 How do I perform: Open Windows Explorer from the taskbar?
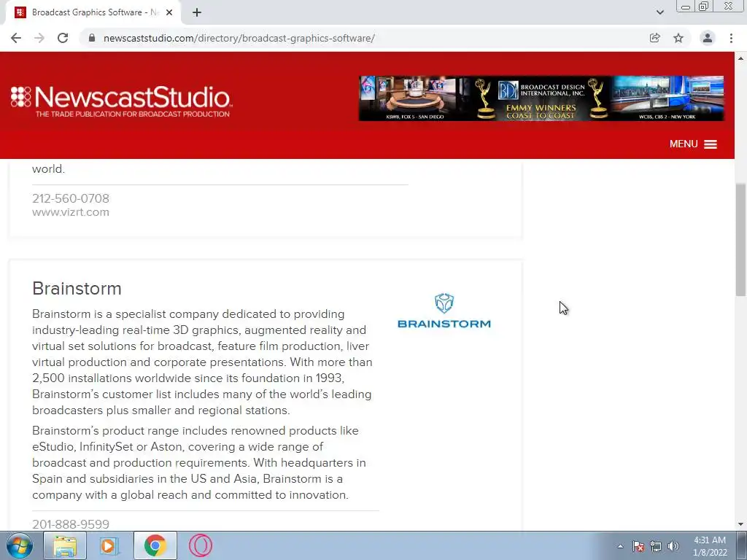click(x=65, y=545)
